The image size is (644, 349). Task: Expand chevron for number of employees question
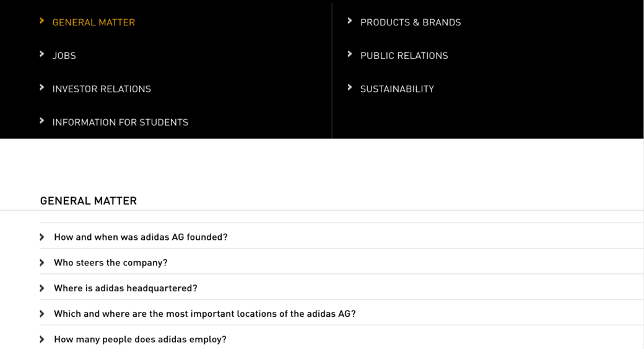coord(42,340)
